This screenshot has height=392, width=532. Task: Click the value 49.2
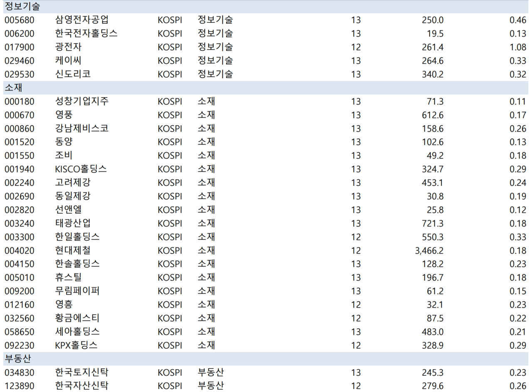[x=435, y=155]
